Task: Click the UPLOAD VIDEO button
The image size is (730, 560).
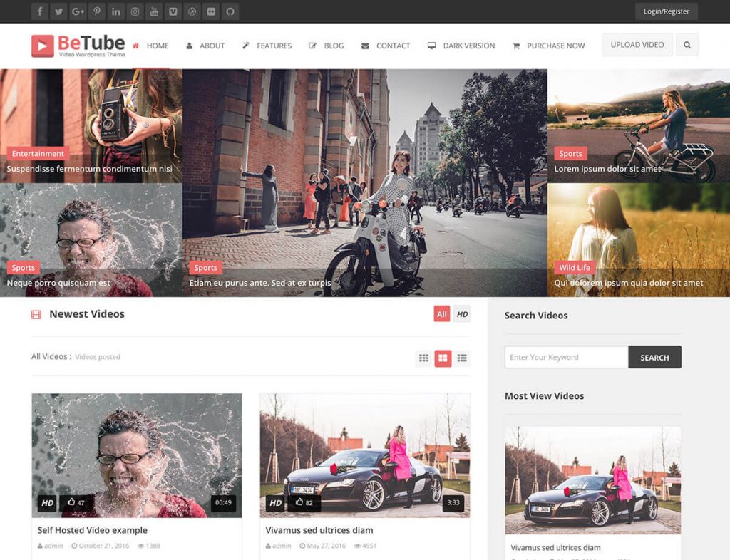Action: pos(637,44)
